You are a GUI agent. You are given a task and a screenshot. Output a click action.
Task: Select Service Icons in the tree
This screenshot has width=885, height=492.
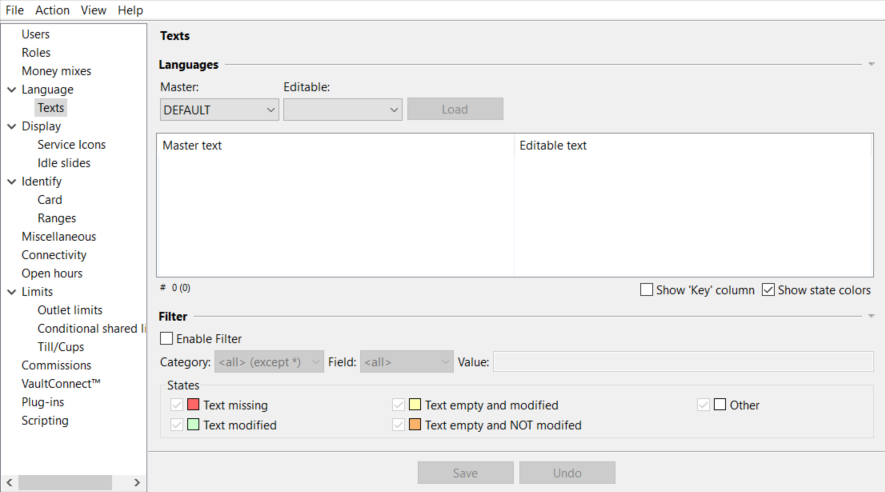click(71, 145)
